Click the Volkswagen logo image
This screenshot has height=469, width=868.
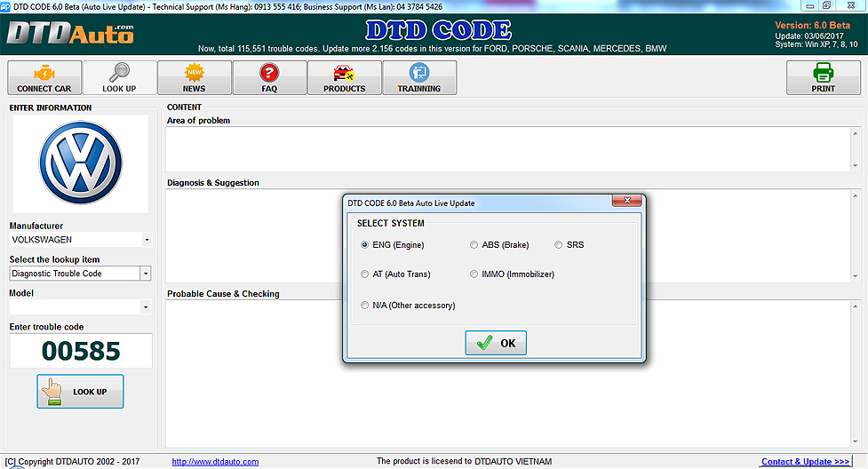[x=81, y=163]
